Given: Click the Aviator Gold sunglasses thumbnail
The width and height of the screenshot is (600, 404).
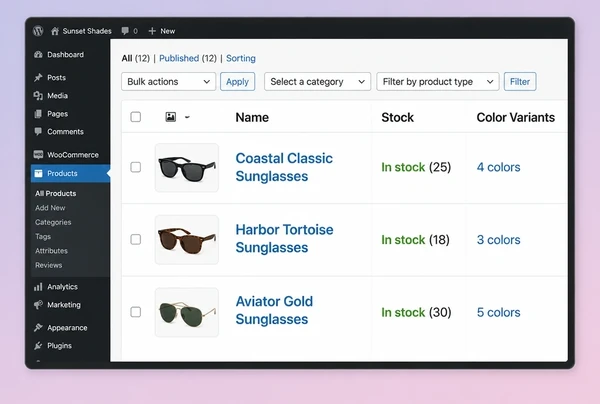Looking at the screenshot, I should [x=187, y=313].
